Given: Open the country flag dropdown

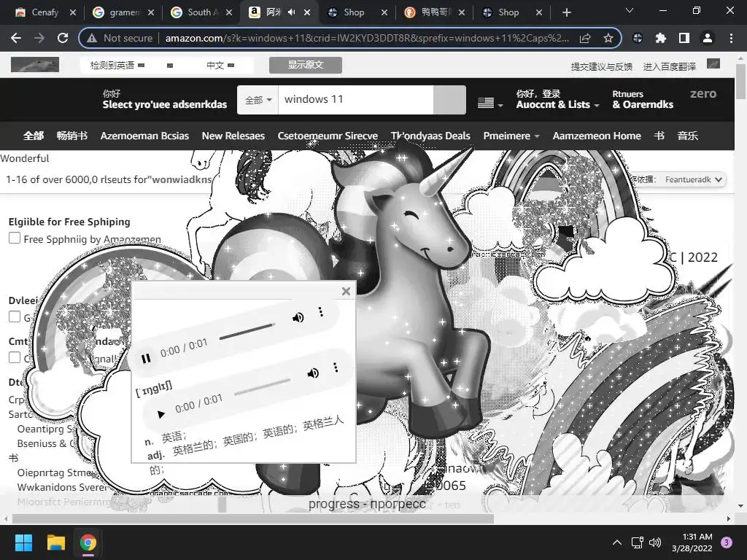Looking at the screenshot, I should pos(490,103).
